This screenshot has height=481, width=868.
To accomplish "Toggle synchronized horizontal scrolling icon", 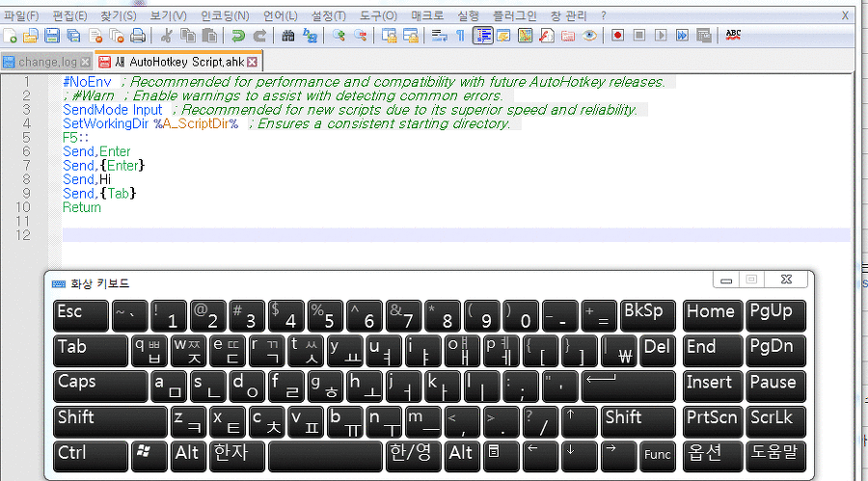I will [411, 36].
